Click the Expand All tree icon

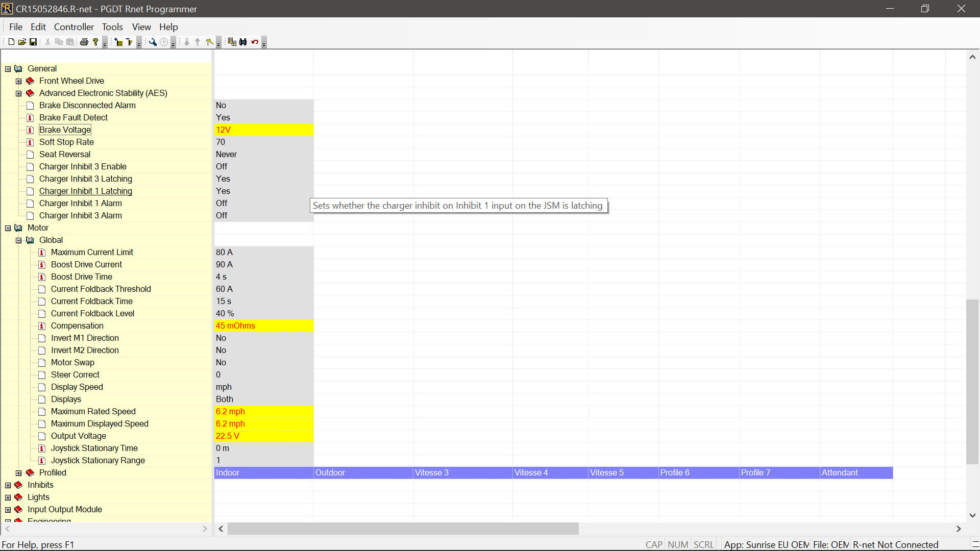118,42
